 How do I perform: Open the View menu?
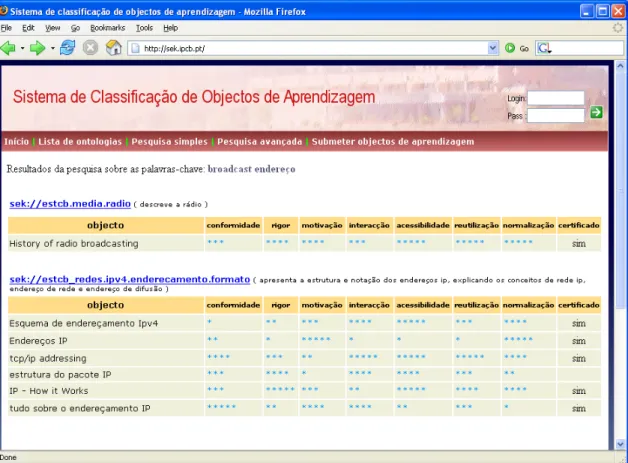click(x=52, y=28)
